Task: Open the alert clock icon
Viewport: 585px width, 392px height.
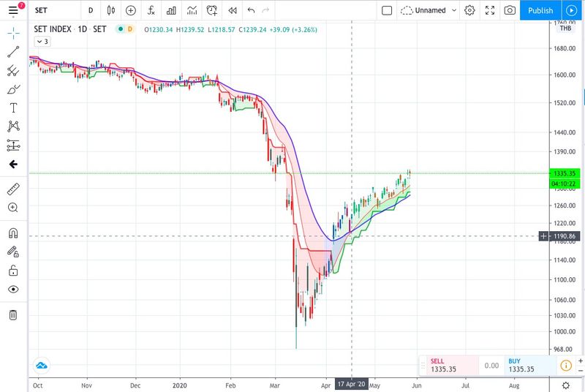Action: tap(212, 11)
